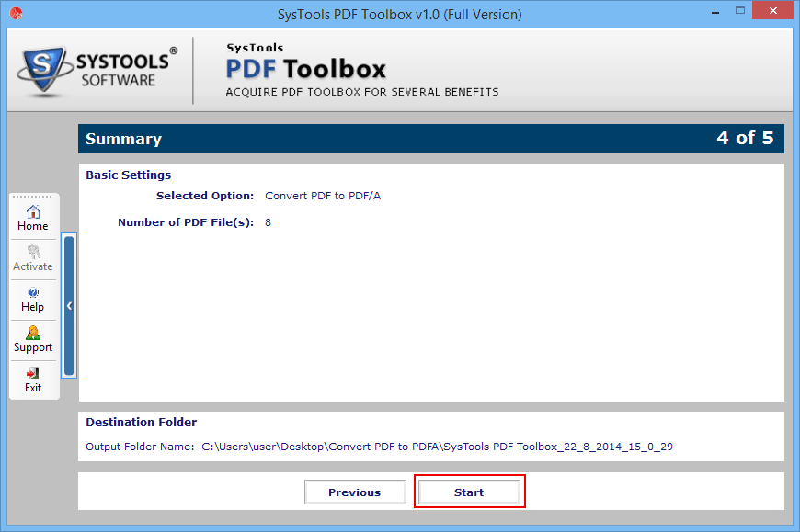Click the Start button
The height and width of the screenshot is (532, 800).
point(469,492)
